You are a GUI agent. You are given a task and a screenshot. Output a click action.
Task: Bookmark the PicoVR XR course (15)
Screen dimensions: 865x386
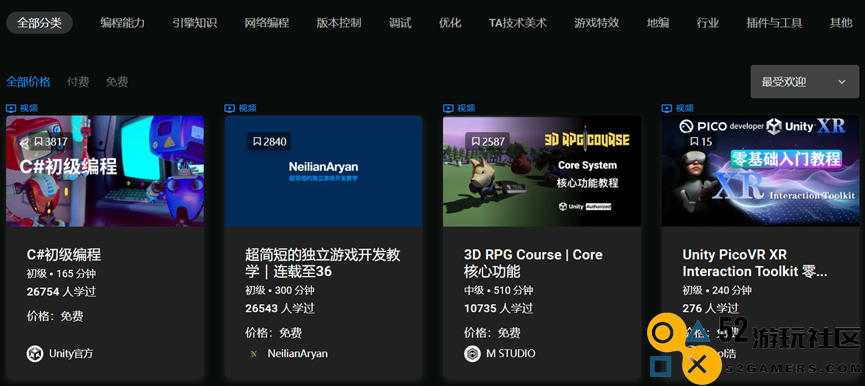click(701, 142)
